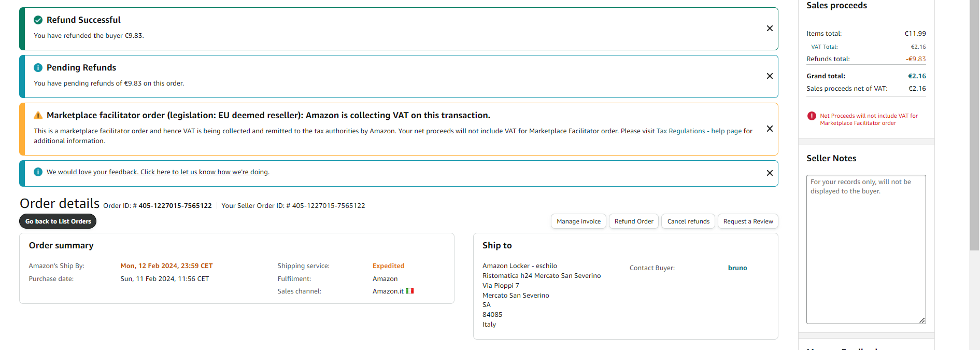Screen dimensions: 980x350
Task: Click the Sales proceeds heading
Action: point(836,6)
